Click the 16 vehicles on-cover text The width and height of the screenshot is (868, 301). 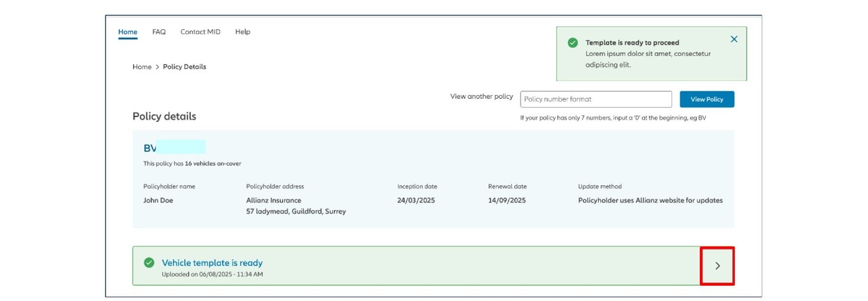(217, 164)
